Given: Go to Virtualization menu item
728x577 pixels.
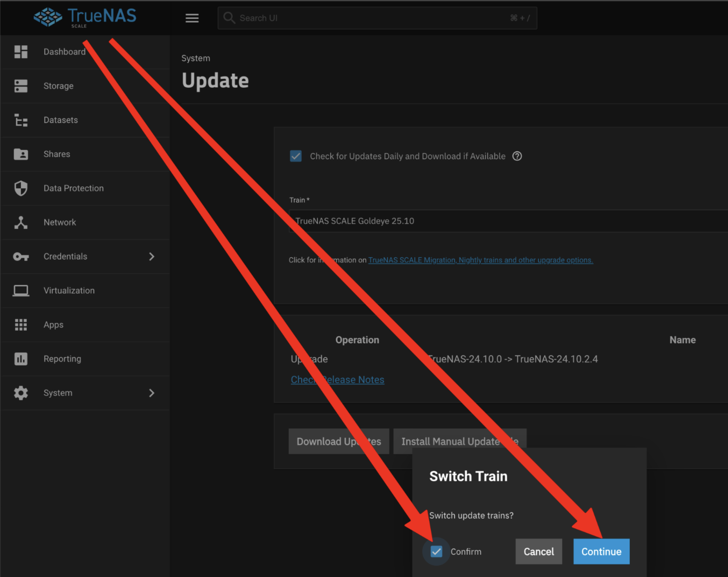Looking at the screenshot, I should 69,291.
